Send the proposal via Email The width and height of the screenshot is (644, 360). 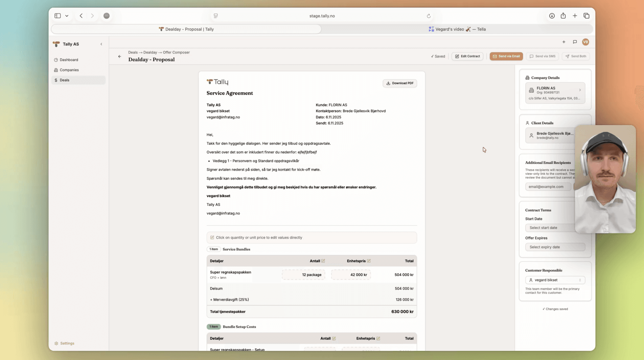tap(506, 56)
